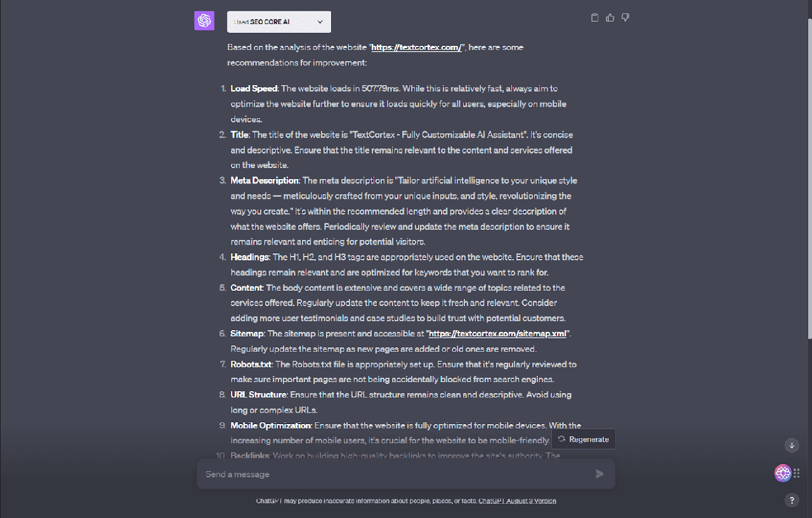Image resolution: width=812 pixels, height=518 pixels.
Task: Focus the Send a message input field
Action: pyautogui.click(x=393, y=474)
